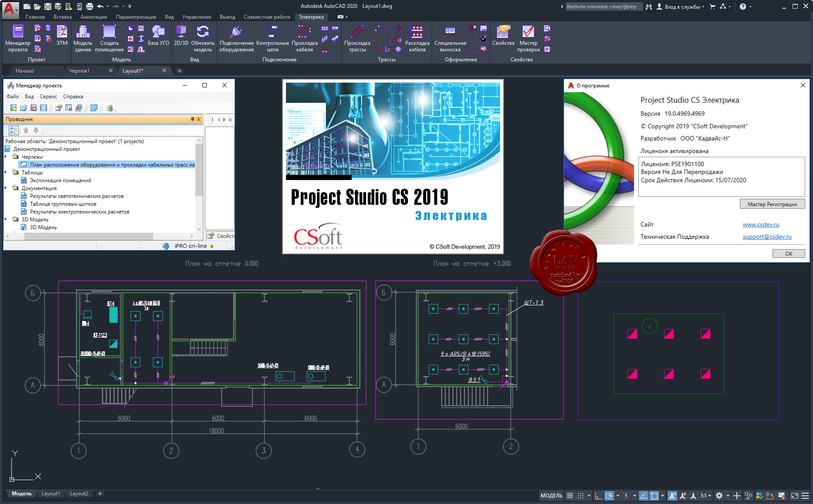Toggle drawing grid display in status bar
This screenshot has height=504, width=813.
coord(570,495)
